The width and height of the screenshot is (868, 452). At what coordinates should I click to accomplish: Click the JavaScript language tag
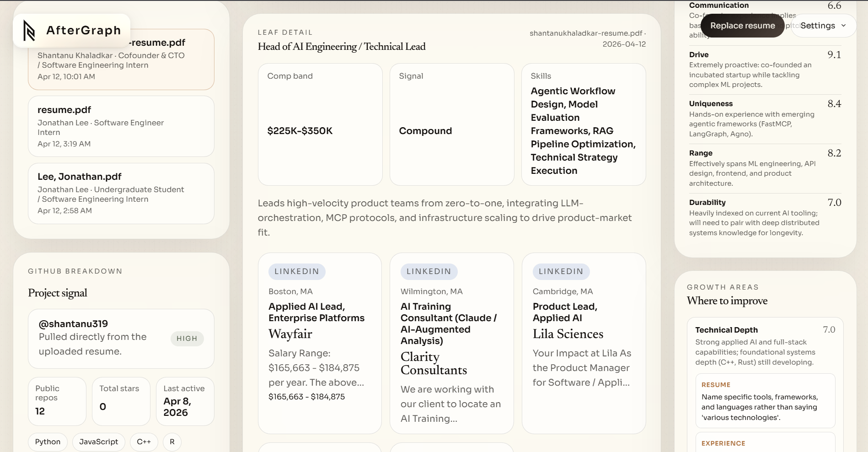(98, 441)
